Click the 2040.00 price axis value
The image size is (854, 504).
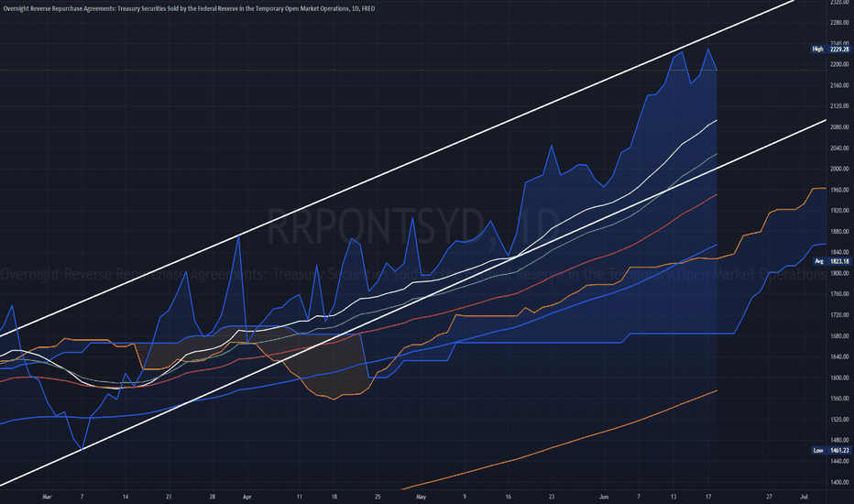tap(839, 148)
